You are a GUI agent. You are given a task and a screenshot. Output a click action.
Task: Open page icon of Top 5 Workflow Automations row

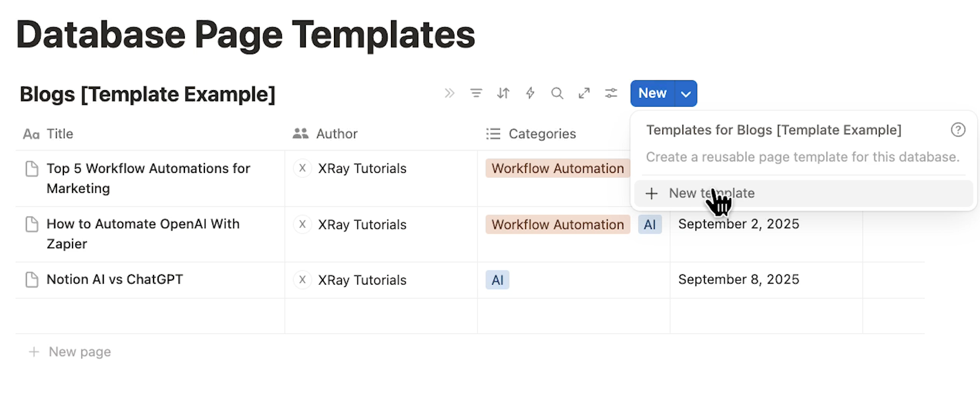tap(32, 169)
